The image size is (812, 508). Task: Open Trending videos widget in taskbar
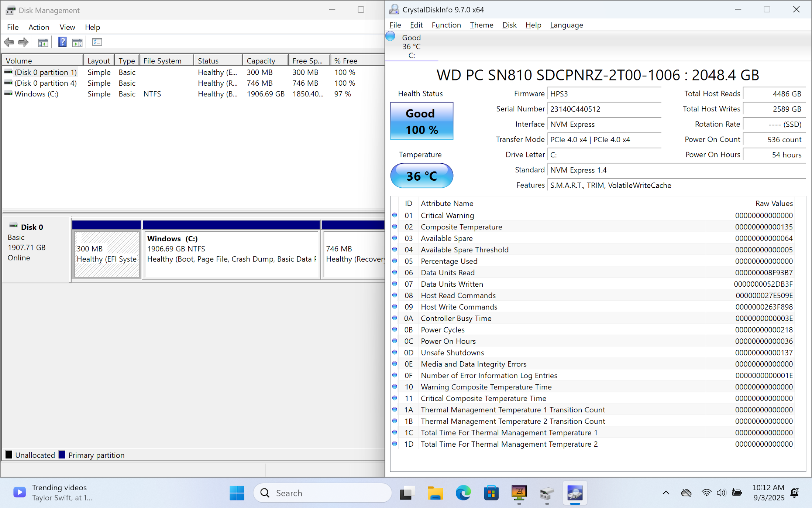tap(53, 492)
